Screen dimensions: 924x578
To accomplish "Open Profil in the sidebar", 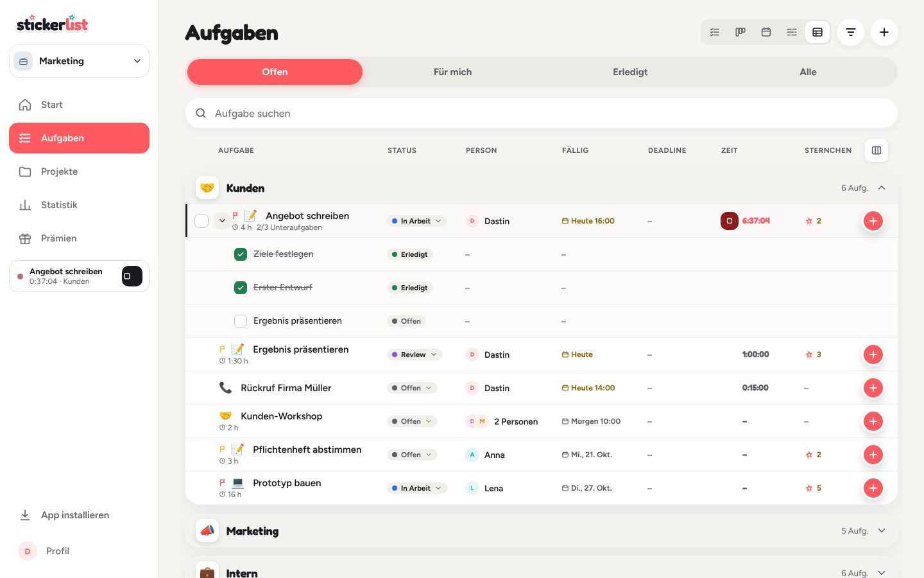I will point(79,551).
